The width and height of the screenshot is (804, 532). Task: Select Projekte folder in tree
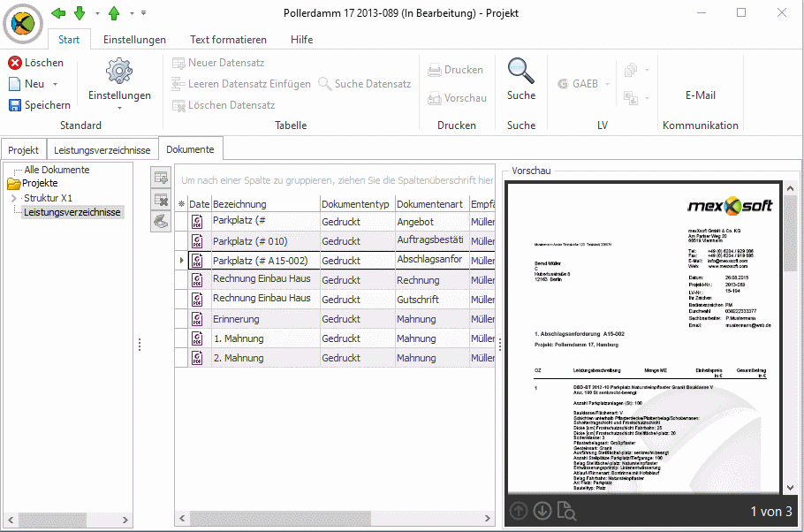(40, 183)
